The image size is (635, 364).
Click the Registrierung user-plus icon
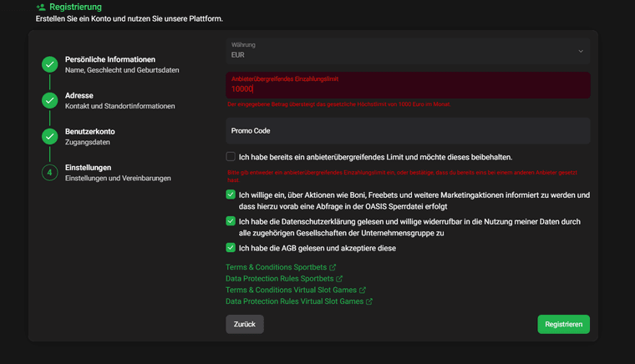click(40, 7)
